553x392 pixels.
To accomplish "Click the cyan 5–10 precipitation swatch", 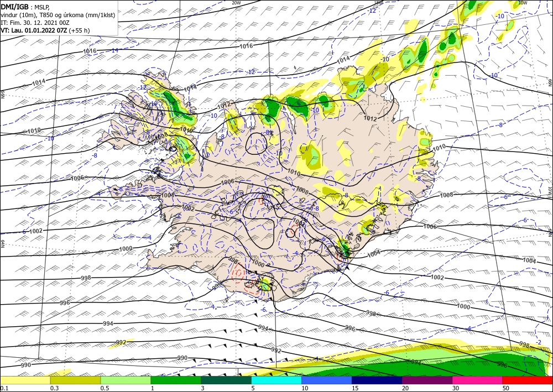I will (x=276, y=380).
